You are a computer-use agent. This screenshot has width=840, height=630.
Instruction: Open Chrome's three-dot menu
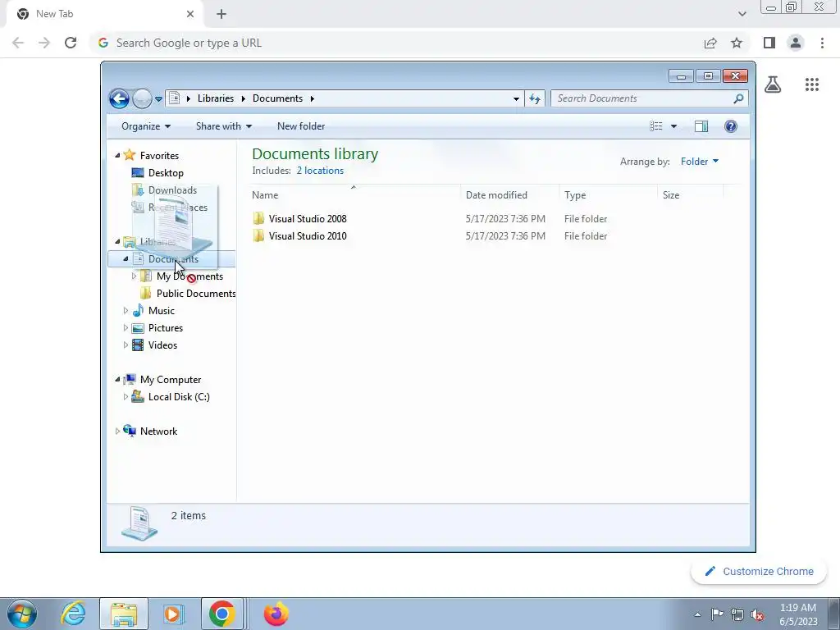(x=822, y=43)
